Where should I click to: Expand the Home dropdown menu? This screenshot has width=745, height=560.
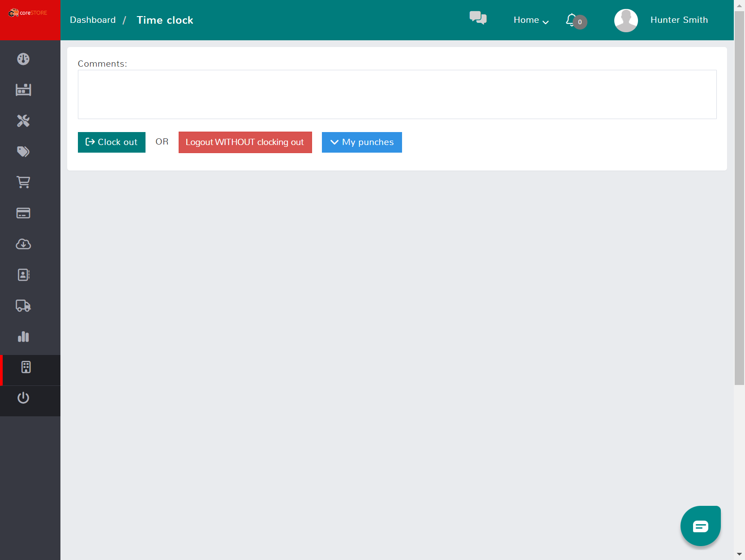pos(531,20)
